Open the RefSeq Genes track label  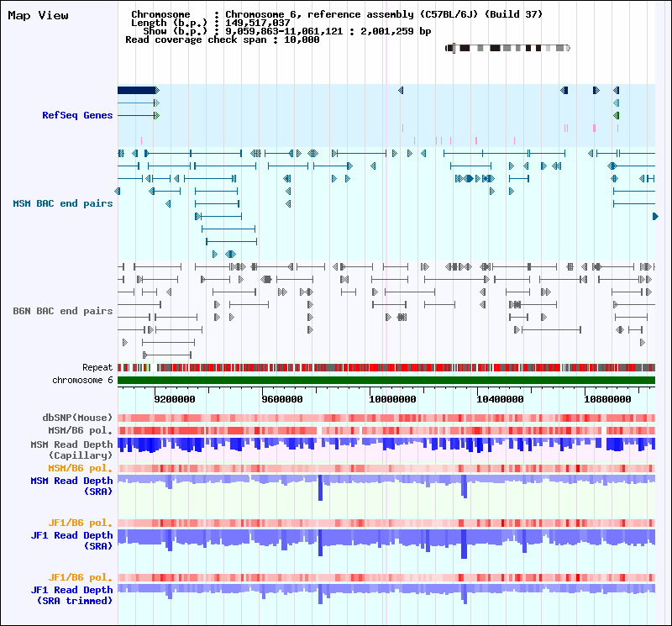pyautogui.click(x=77, y=115)
